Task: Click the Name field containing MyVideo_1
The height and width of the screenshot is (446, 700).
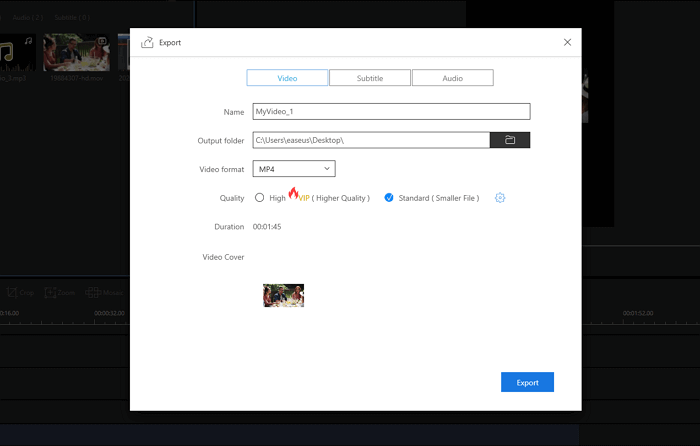Action: 390,112
